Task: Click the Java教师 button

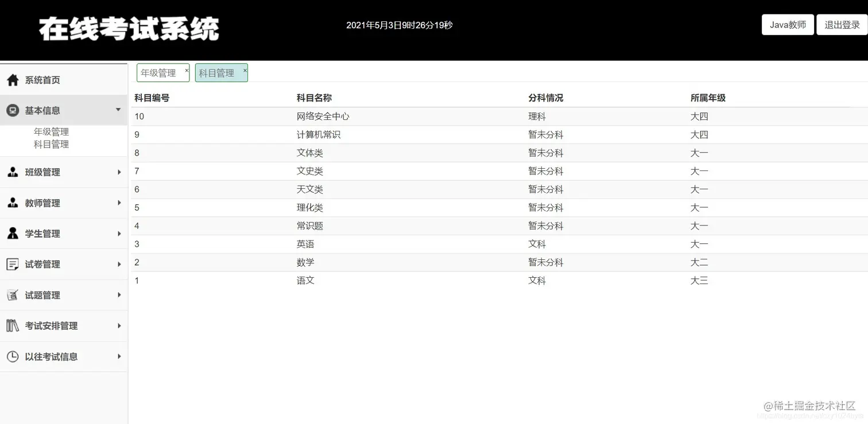Action: coord(788,25)
